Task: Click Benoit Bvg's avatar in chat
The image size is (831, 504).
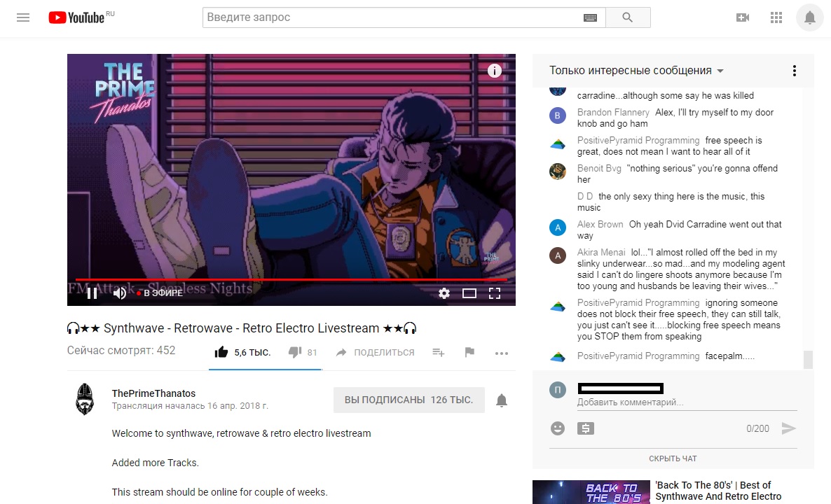Action: [x=558, y=171]
